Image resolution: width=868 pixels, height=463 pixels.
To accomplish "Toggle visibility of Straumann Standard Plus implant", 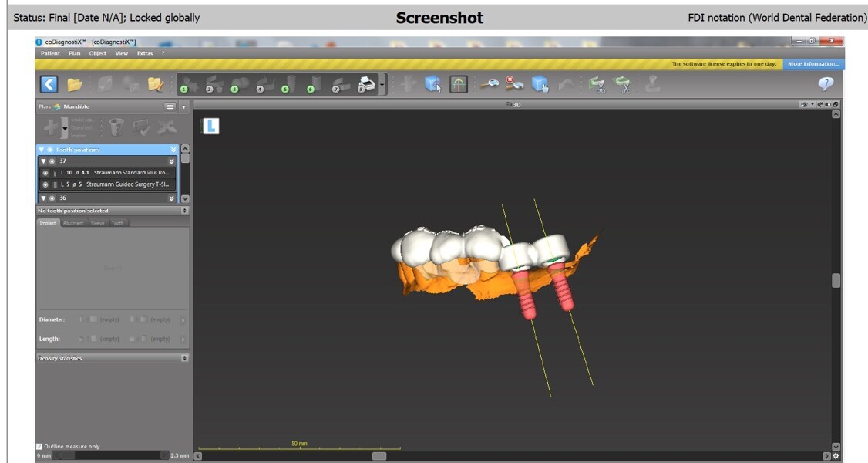I will (x=45, y=173).
